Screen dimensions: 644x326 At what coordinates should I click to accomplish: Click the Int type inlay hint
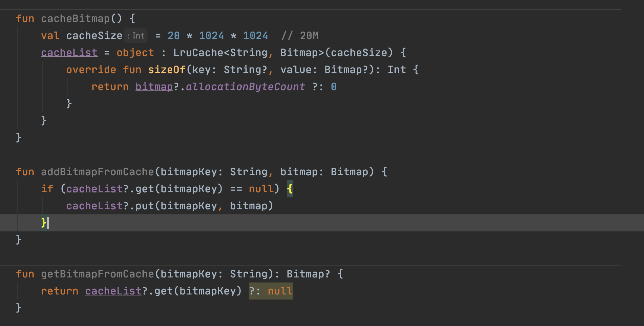coord(136,36)
